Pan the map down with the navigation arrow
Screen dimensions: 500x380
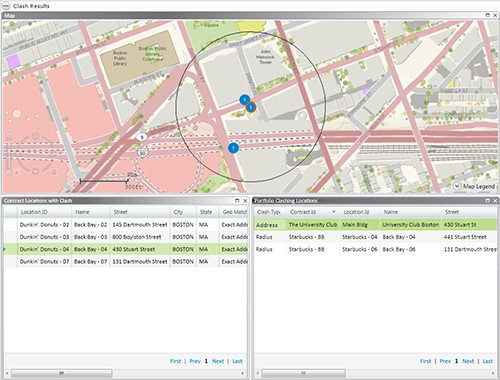(x=35, y=171)
